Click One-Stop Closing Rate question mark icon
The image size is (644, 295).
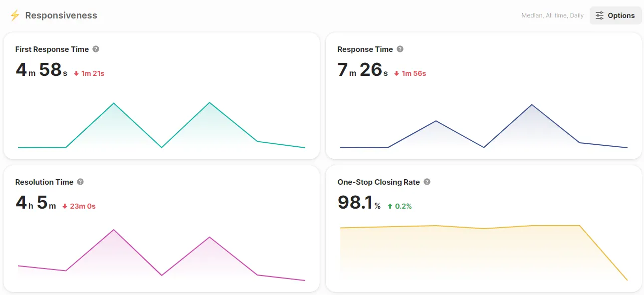pyautogui.click(x=427, y=182)
